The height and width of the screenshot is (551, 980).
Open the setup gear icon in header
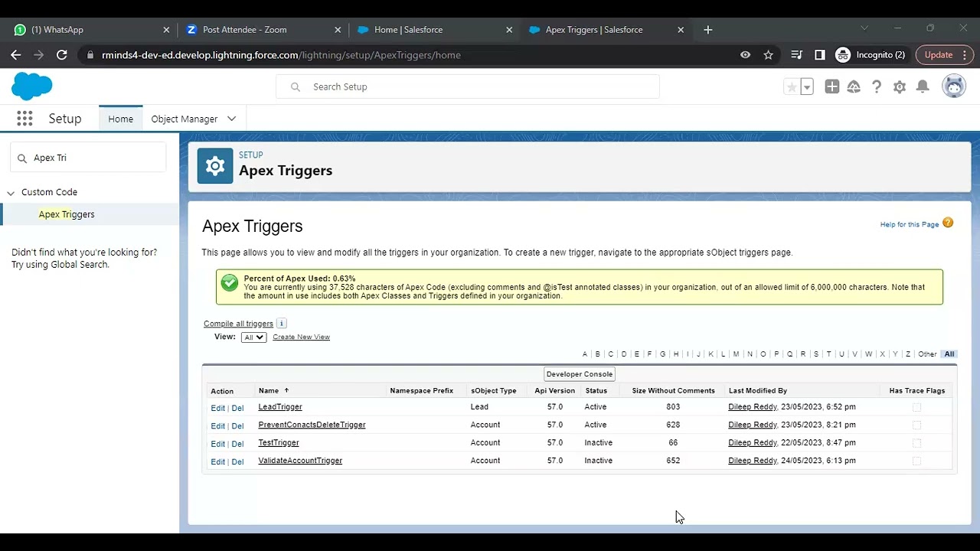tap(900, 87)
